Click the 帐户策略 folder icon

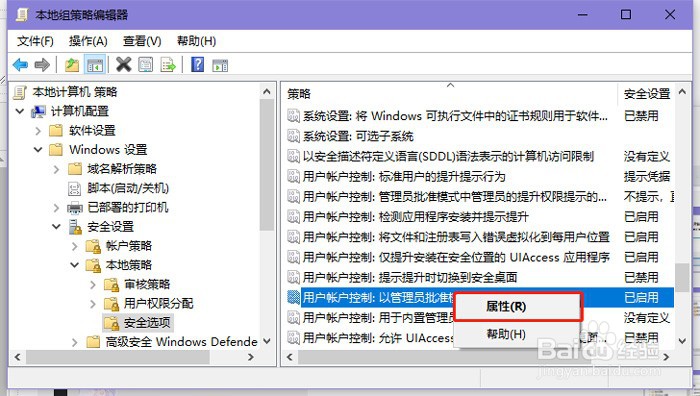[93, 246]
